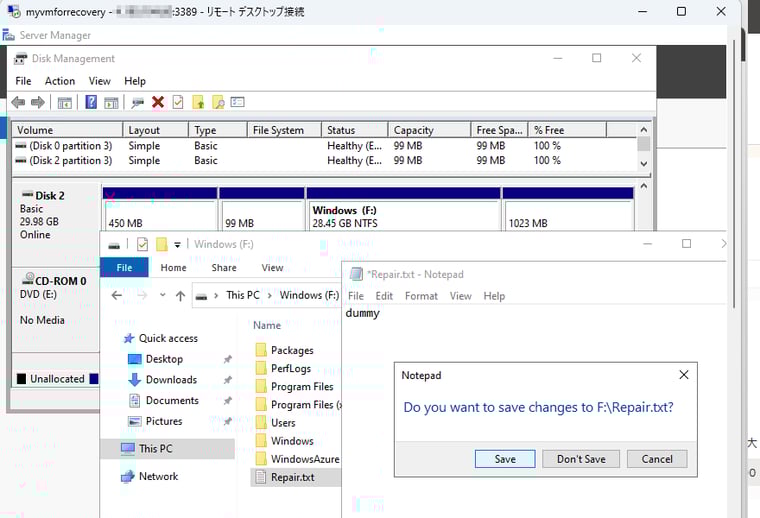Open the blue Help icon in toolbar
Screen dimensions: 760x518
91,102
